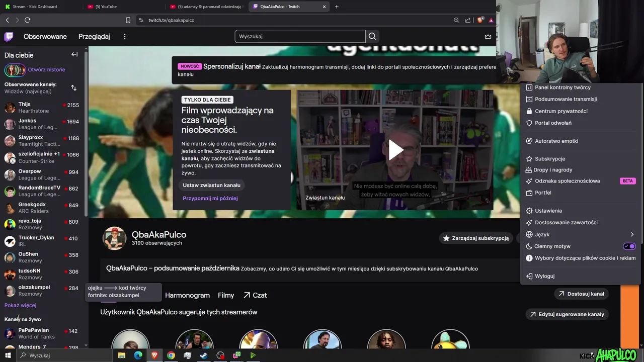Reload the page
The width and height of the screenshot is (644, 362).
(27, 20)
